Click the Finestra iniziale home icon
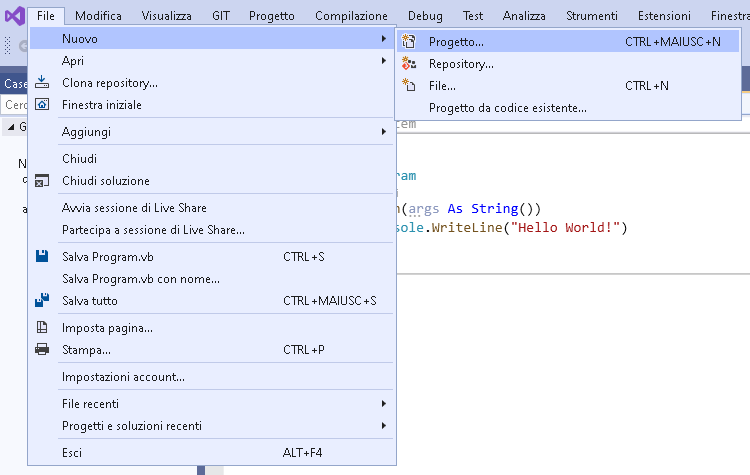This screenshot has width=750, height=475. pyautogui.click(x=42, y=104)
